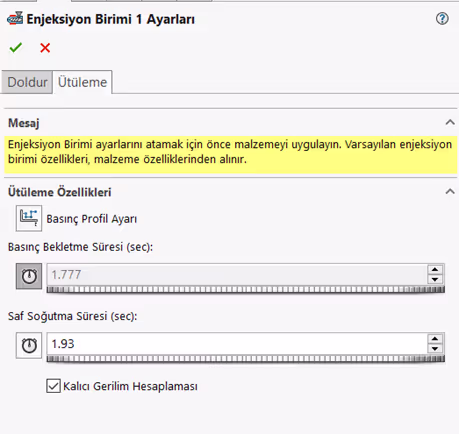Click the Basınç Bekletme Süresi value field
This screenshot has width=459, height=434.
tap(237, 275)
